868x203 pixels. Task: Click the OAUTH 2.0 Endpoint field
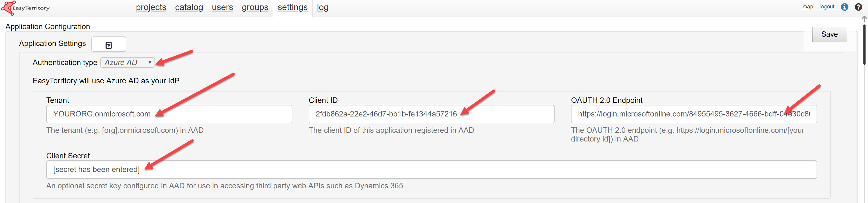[x=693, y=114]
